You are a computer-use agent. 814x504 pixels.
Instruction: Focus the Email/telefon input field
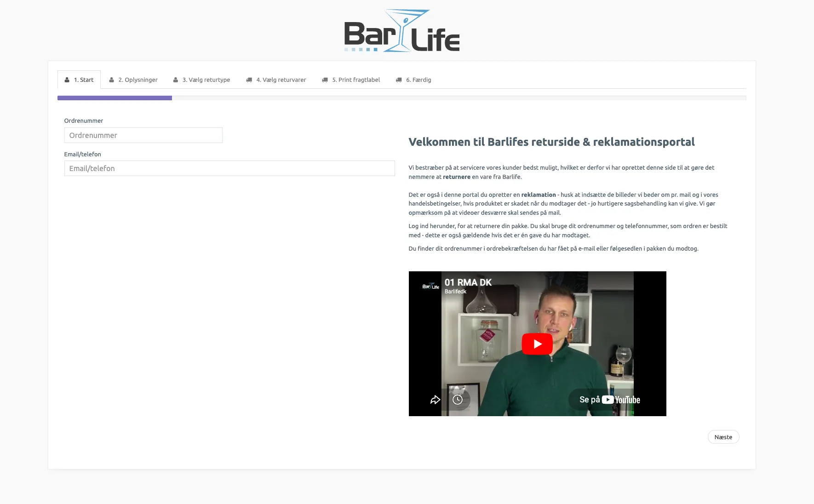[229, 168]
